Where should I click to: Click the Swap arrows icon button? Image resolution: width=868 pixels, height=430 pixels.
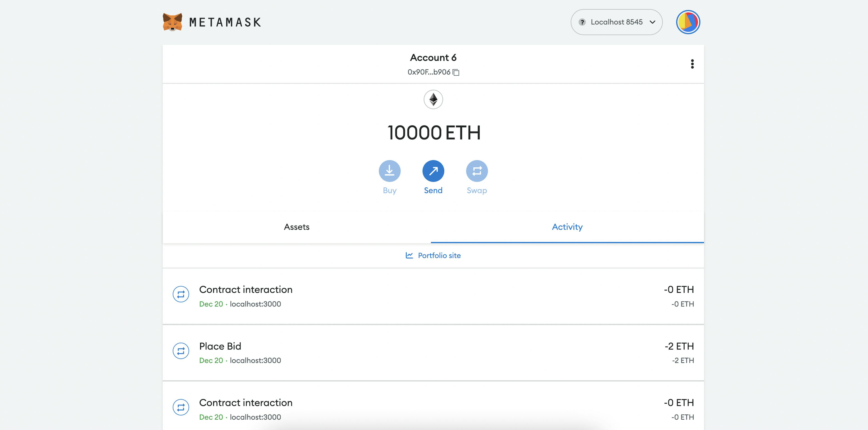[477, 171]
